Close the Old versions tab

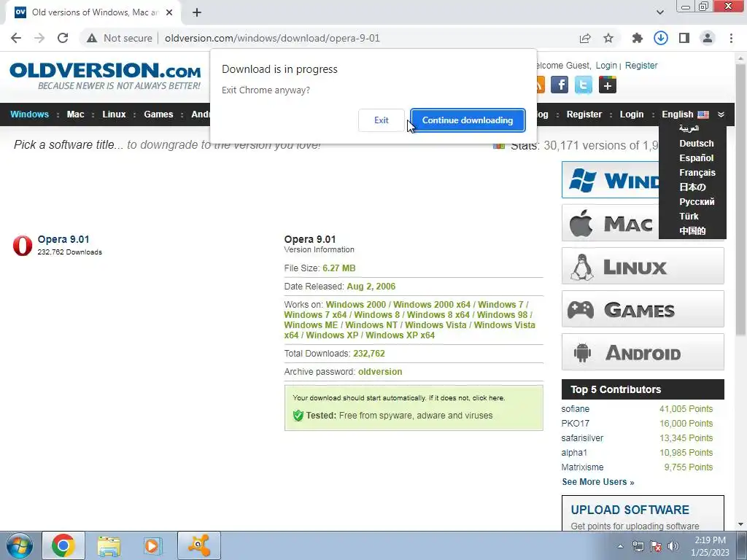click(x=169, y=12)
